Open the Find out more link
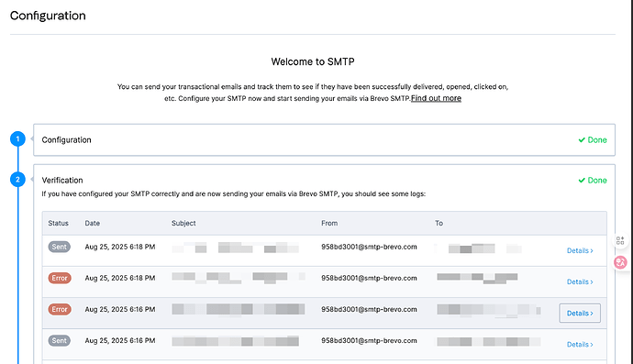This screenshot has height=364, width=633. point(436,98)
